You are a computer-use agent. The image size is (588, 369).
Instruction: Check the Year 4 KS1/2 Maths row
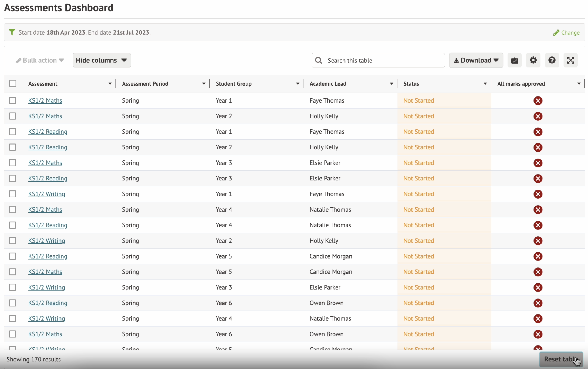click(13, 210)
